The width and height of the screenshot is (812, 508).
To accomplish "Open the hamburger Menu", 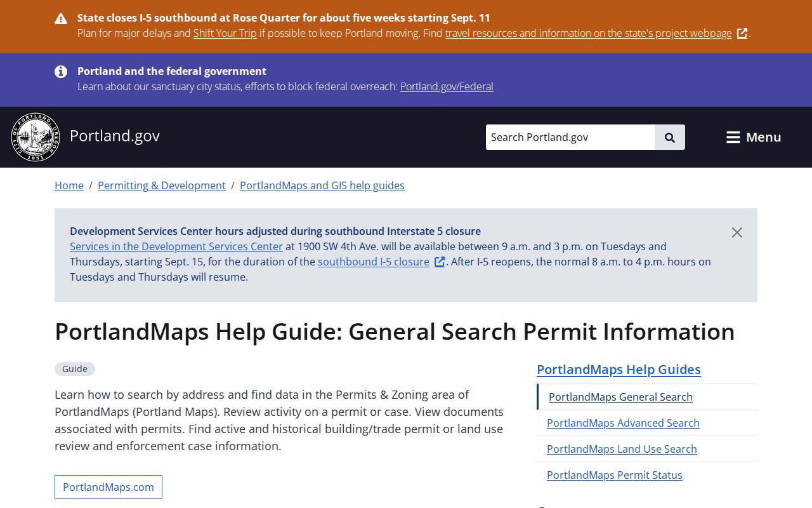I will tap(754, 137).
